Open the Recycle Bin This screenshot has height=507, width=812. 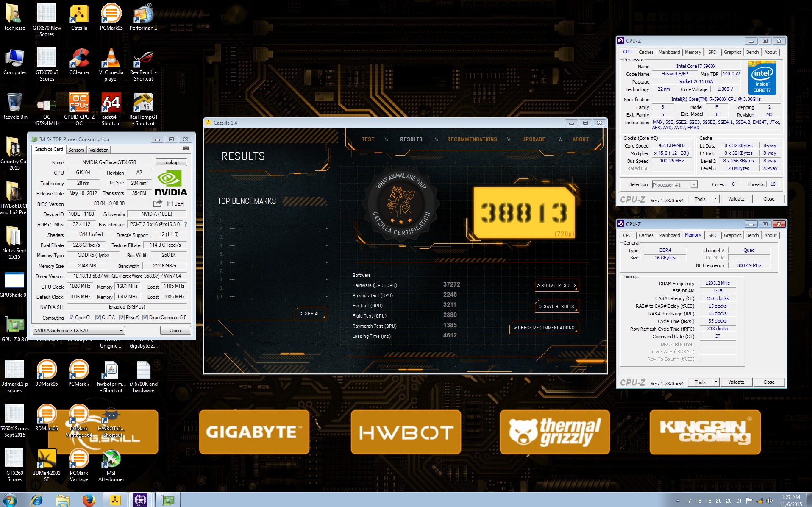pos(15,106)
